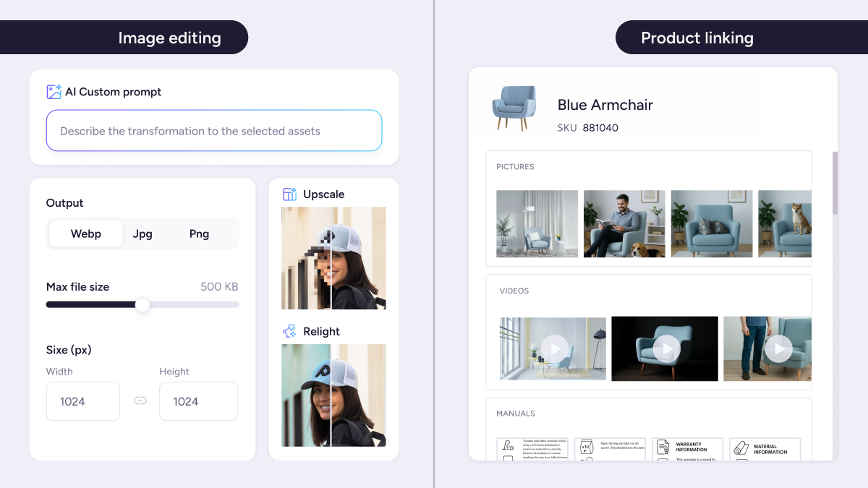Open the Warranty Information manual
This screenshot has height=488, width=868.
(687, 449)
